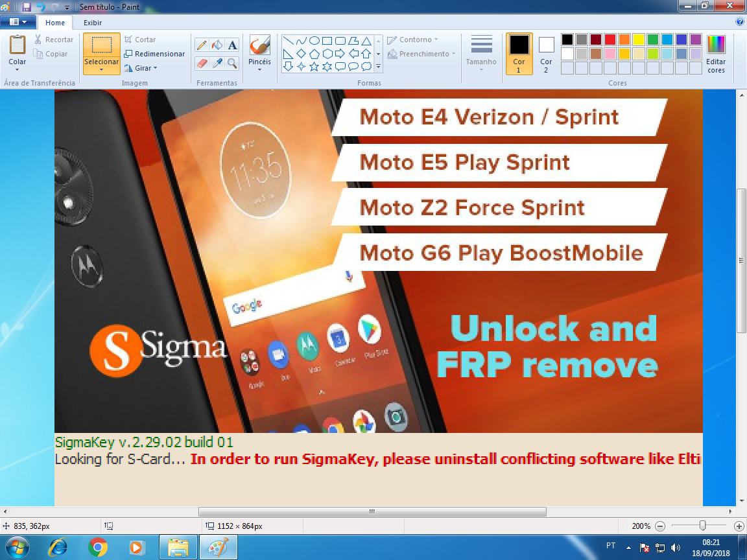747x560 pixels.
Task: Activate the Cor 2 background color
Action: 546,54
